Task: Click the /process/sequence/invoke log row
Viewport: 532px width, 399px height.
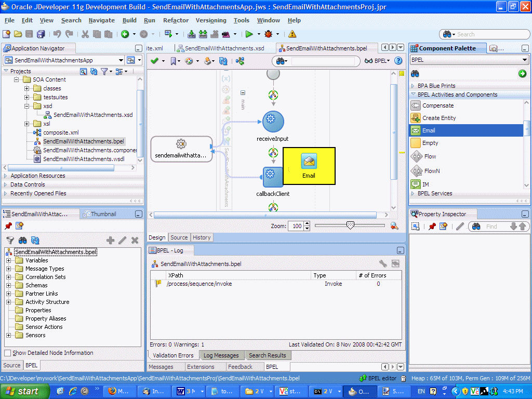Action: tap(276, 284)
